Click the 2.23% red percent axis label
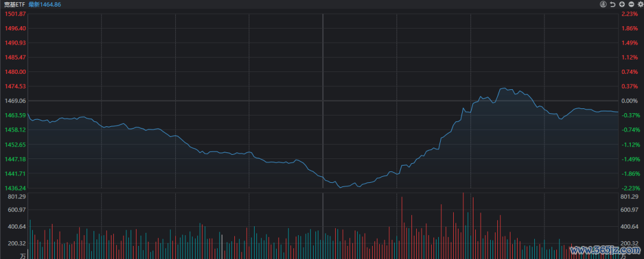This screenshot has height=259, width=644. [x=630, y=14]
